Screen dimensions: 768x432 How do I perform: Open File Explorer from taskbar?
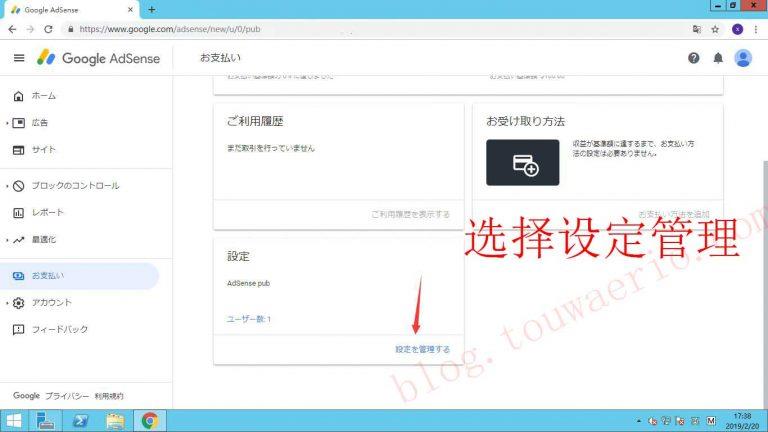pos(116,421)
